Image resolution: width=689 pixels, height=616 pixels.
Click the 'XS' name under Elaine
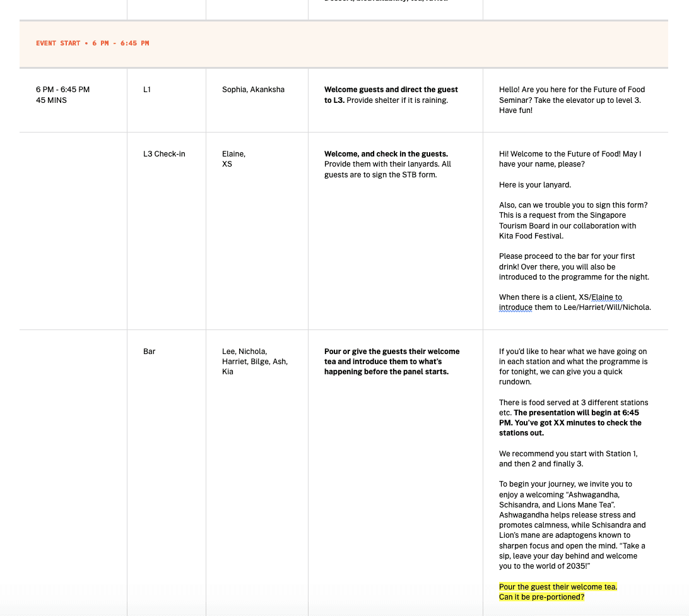227,164
